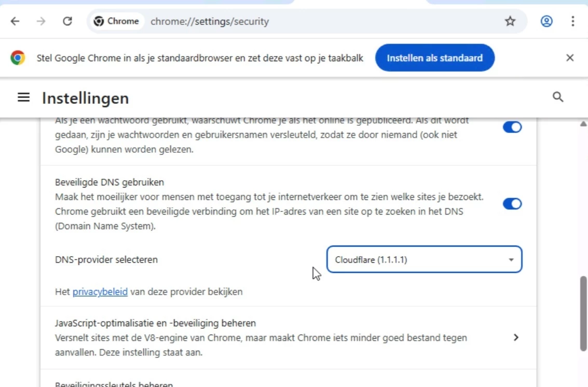Open the Cloudflare (1.1.1.1) DNS provider dropdown
The image size is (588, 387).
424,259
